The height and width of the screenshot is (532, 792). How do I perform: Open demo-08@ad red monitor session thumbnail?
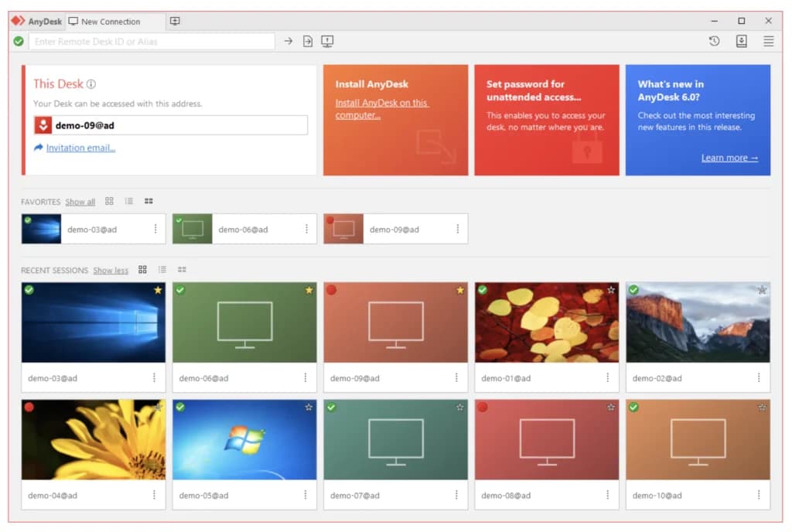547,440
